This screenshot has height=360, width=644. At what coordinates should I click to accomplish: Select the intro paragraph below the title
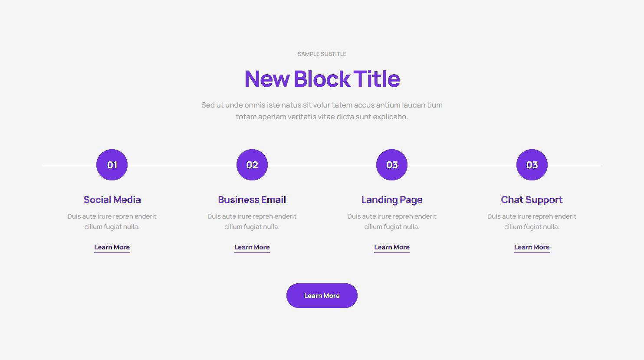point(322,111)
